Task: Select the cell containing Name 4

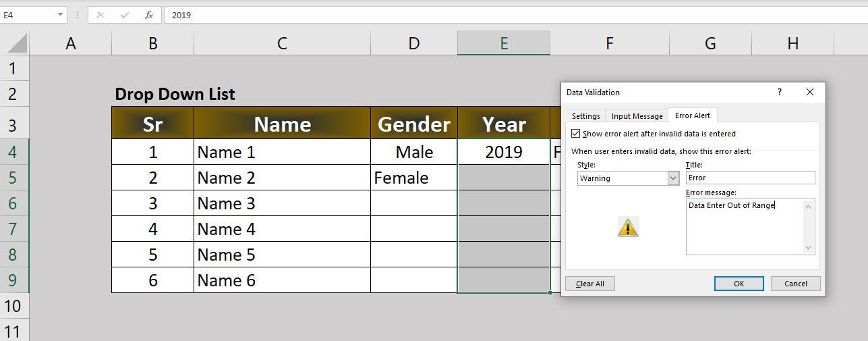Action: point(282,229)
